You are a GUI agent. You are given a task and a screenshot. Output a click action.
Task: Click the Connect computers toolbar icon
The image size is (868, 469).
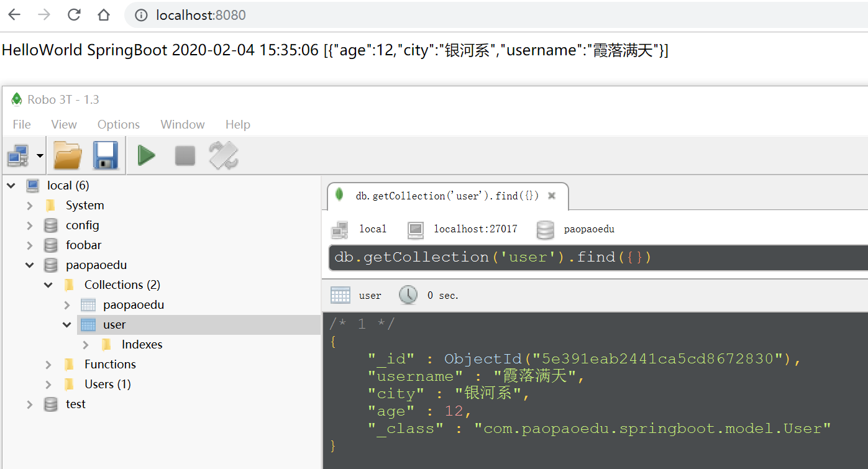[17, 155]
